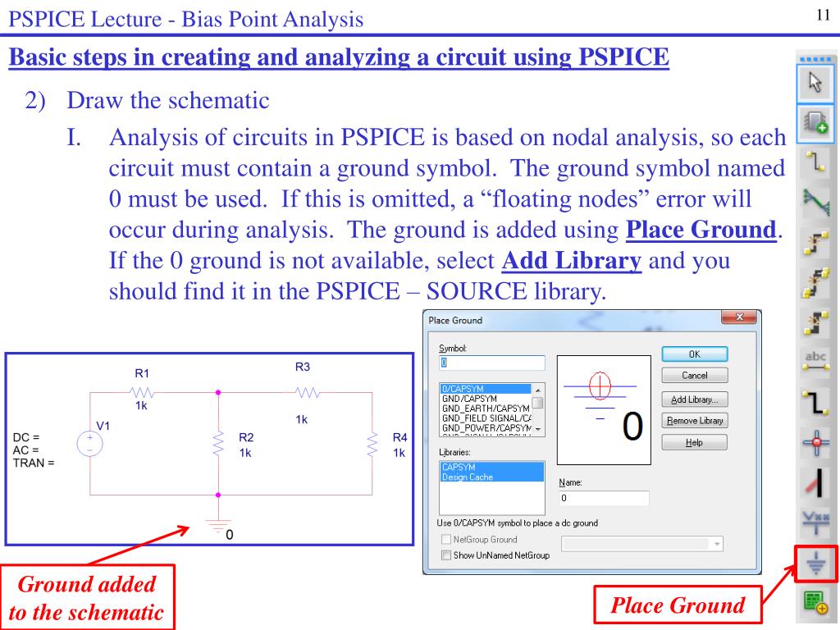Select the thick Place Bus tool
This screenshot has height=630, width=840.
tap(815, 402)
